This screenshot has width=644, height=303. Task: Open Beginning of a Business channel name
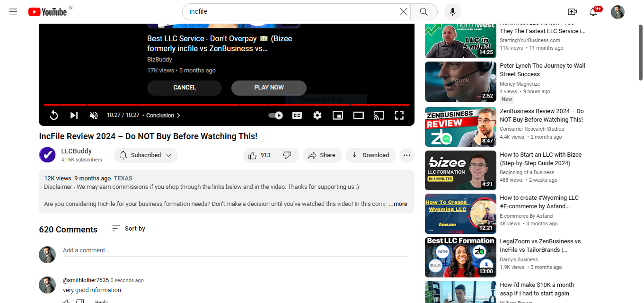click(x=527, y=172)
